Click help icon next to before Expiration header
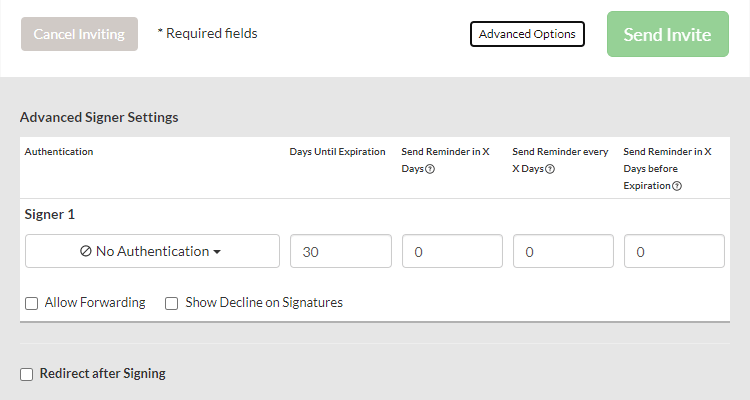 (x=677, y=186)
